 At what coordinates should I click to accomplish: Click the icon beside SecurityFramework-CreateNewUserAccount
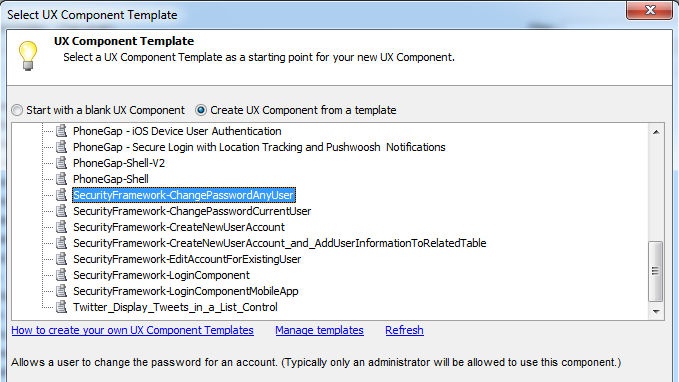(61, 227)
